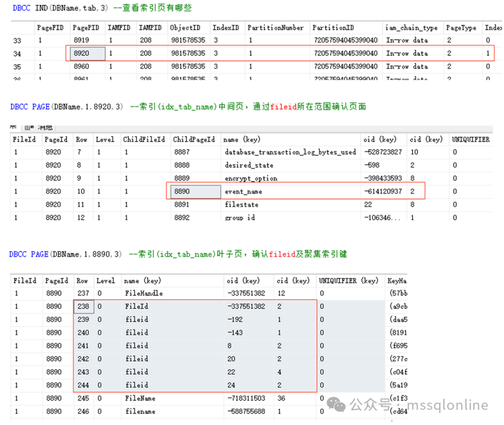Viewport: 504px width, 425px height.
Task: Click row header 34 in the top grid
Action: (17, 54)
